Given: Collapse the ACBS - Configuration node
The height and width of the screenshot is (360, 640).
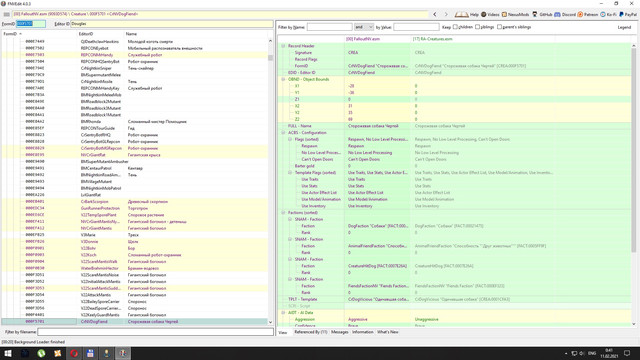Looking at the screenshot, I should tap(283, 133).
